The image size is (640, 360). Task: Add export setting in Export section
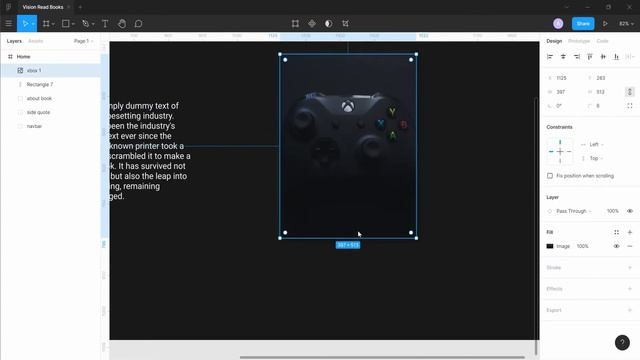tap(630, 310)
